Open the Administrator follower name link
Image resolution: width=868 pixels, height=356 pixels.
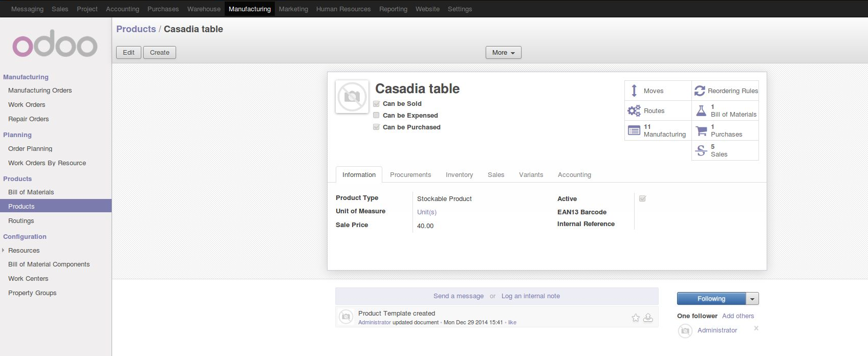(717, 330)
